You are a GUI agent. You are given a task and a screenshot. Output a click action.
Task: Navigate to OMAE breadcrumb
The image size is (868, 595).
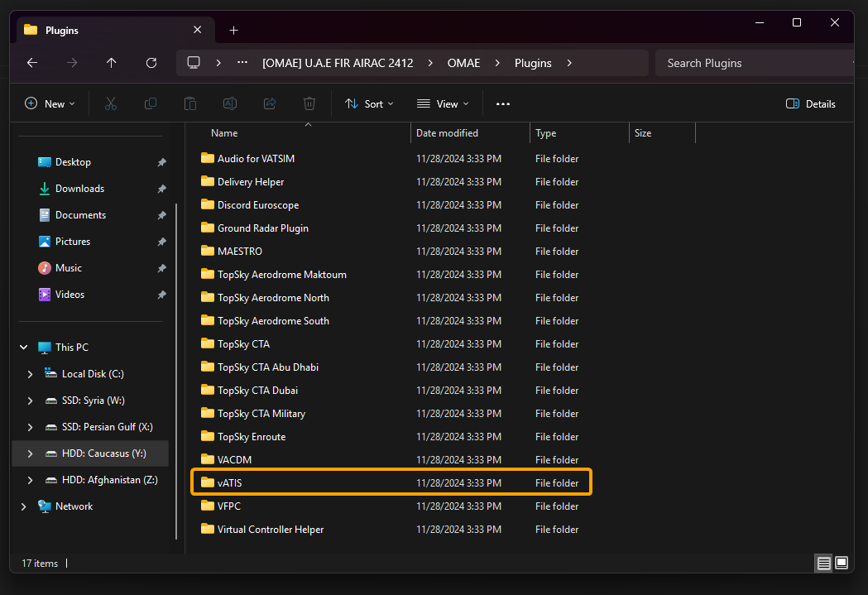point(464,63)
